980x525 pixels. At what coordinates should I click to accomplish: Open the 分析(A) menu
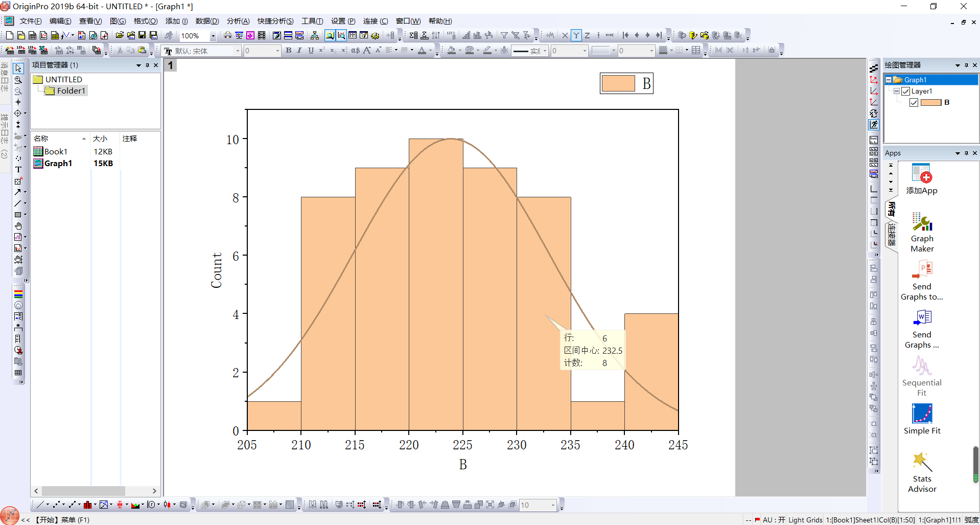(x=238, y=21)
